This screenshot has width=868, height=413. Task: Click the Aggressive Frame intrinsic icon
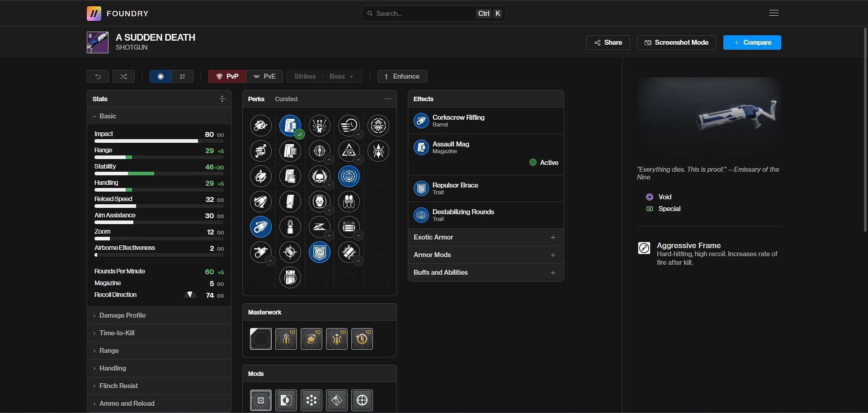644,248
